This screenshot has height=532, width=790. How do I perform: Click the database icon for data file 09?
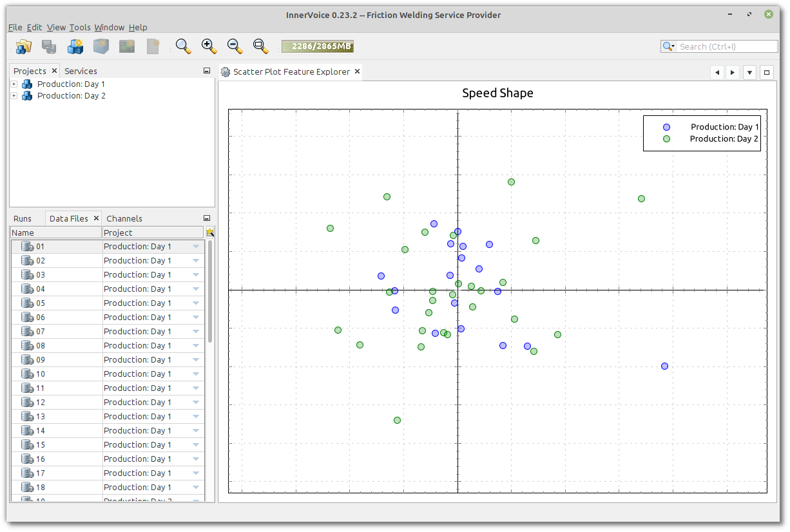point(27,360)
